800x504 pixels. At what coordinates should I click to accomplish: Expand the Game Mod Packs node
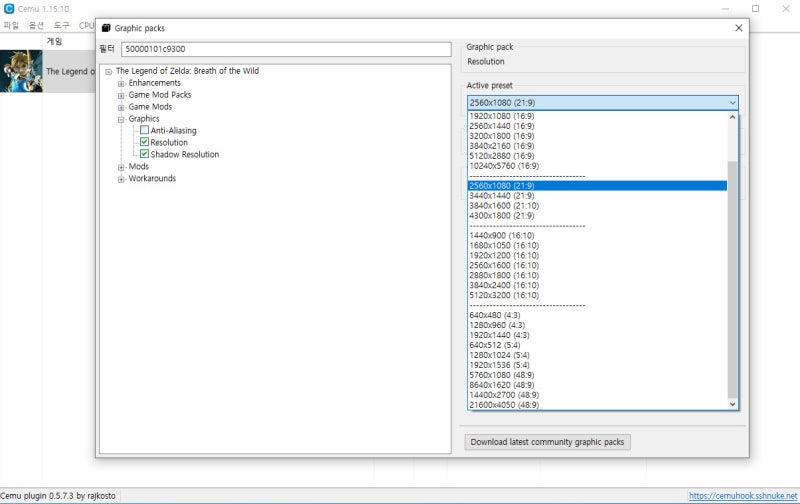click(x=121, y=95)
